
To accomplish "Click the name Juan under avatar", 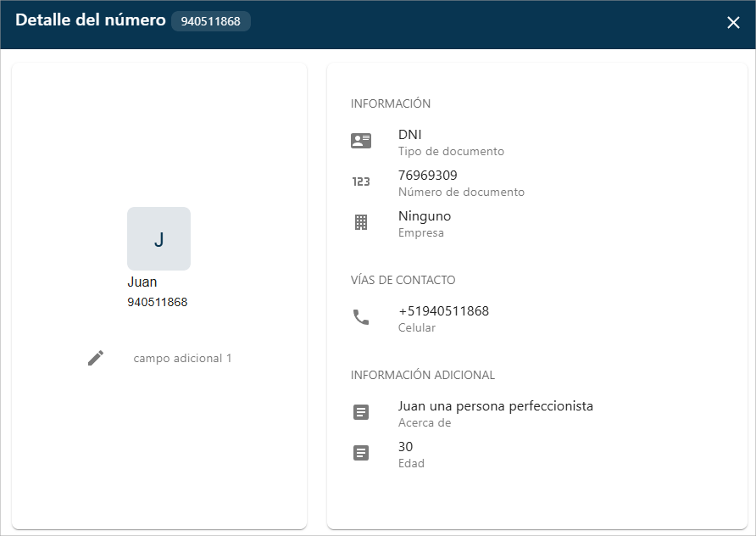I will click(x=142, y=282).
